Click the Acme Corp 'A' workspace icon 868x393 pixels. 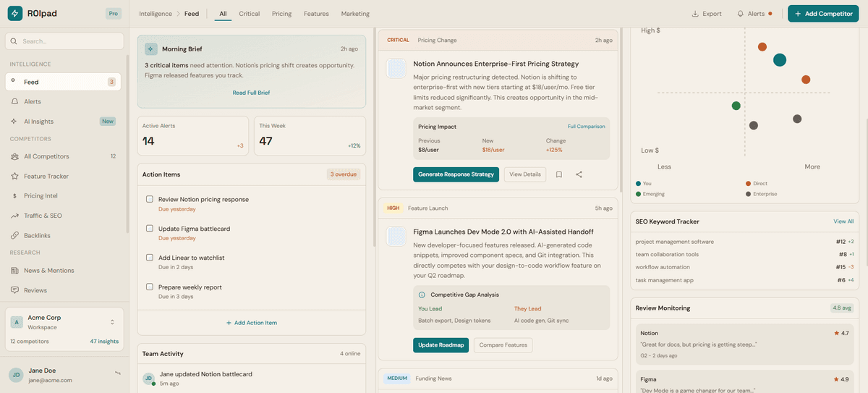(x=17, y=322)
